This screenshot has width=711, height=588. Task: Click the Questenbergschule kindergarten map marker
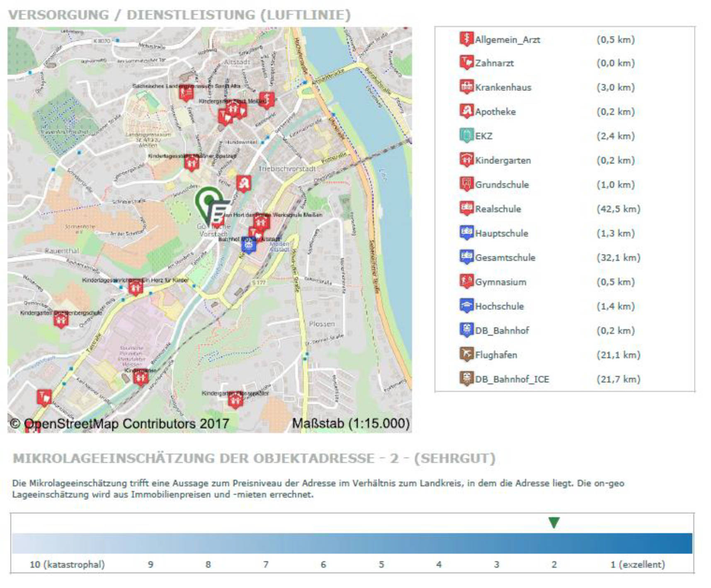[x=61, y=320]
